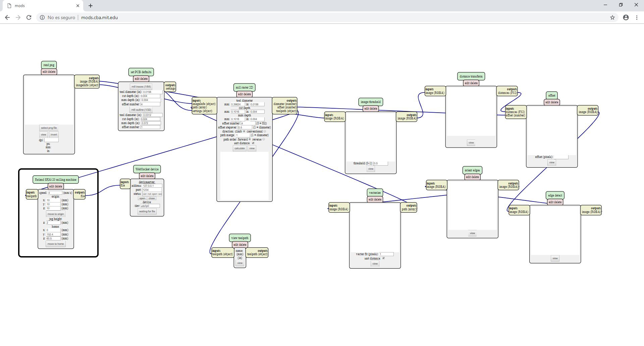Open a new browser tab with plus icon
Image resolution: width=644 pixels, height=346 pixels.
click(x=91, y=6)
